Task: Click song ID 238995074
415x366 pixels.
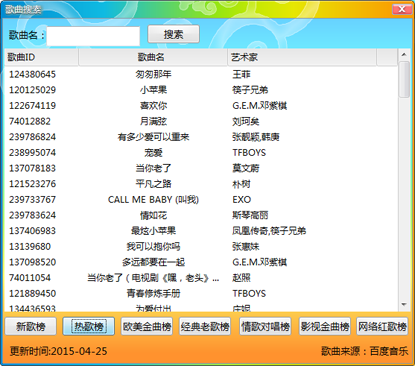Action: 32,153
